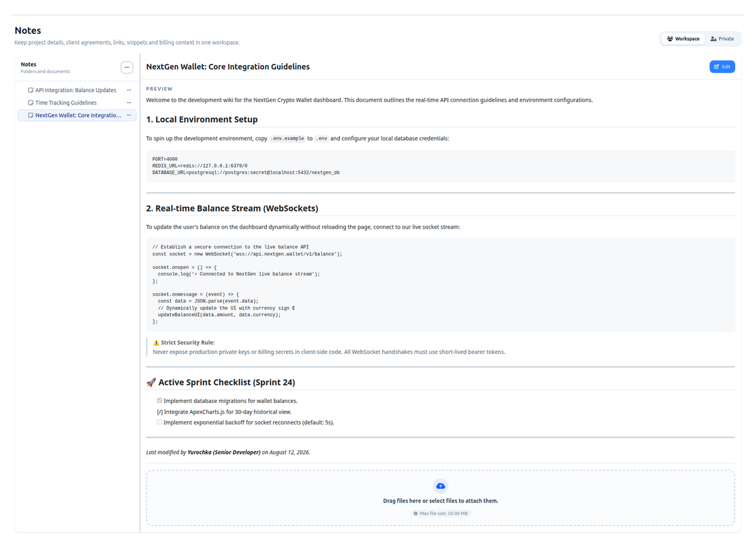Click the 'const socket = new WebSocket' line
The image size is (756, 546).
247,253
